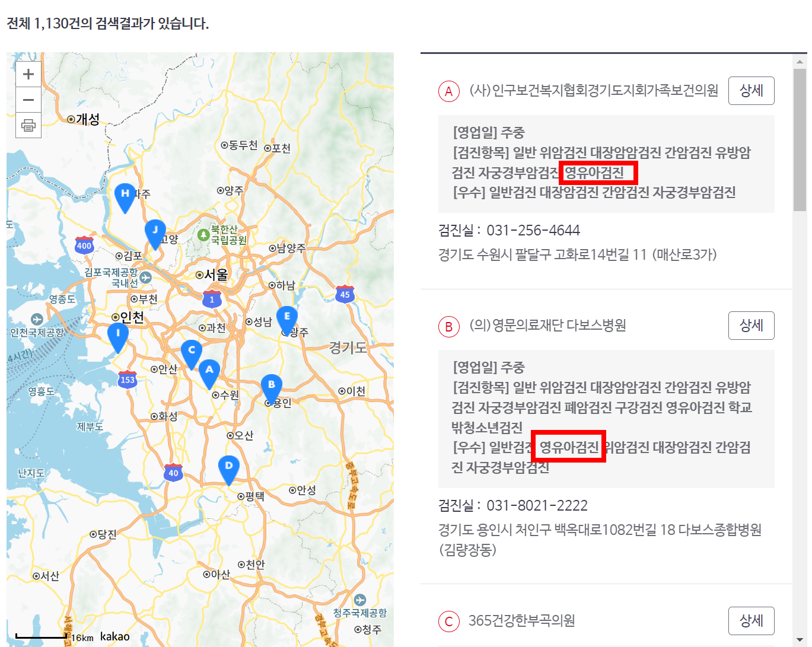Click the red circle C badge for 365건강한부곡의원
Viewport: 812px width, 647px height.
tap(449, 621)
